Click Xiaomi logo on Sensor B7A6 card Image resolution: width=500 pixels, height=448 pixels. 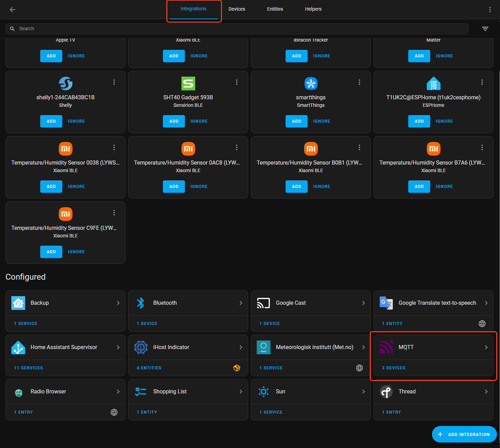434,149
